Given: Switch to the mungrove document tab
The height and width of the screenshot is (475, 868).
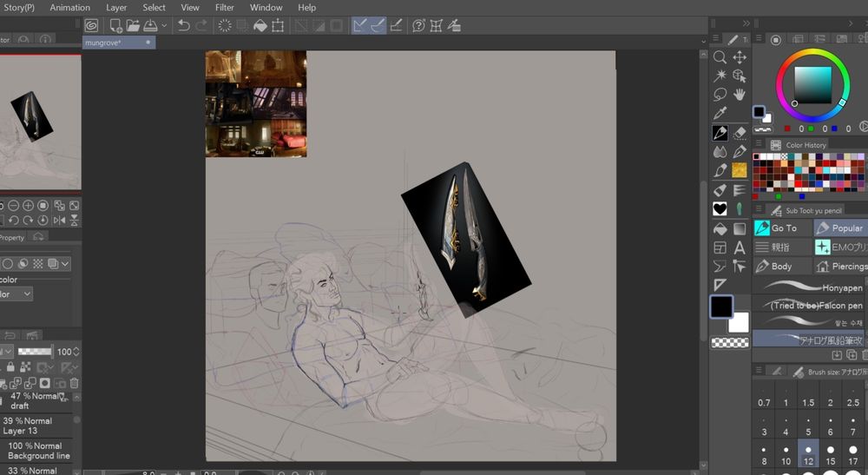Looking at the screenshot, I should pos(119,43).
